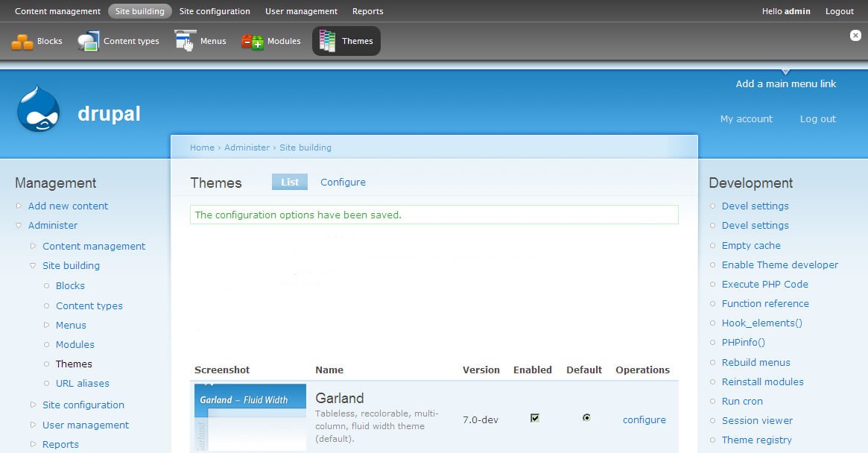
Task: Open the Modules toolbar icon
Action: tap(252, 42)
